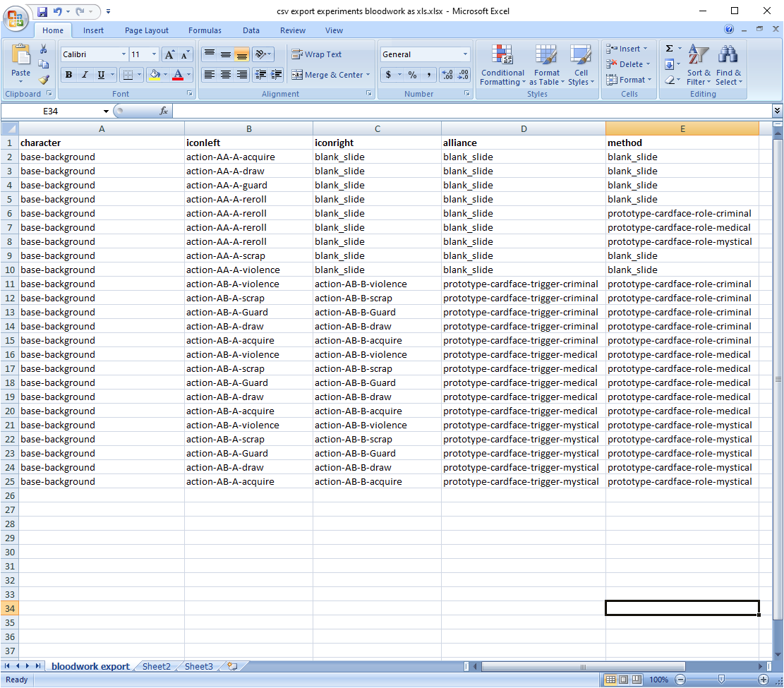Open Find & Select binoculars

tap(728, 64)
